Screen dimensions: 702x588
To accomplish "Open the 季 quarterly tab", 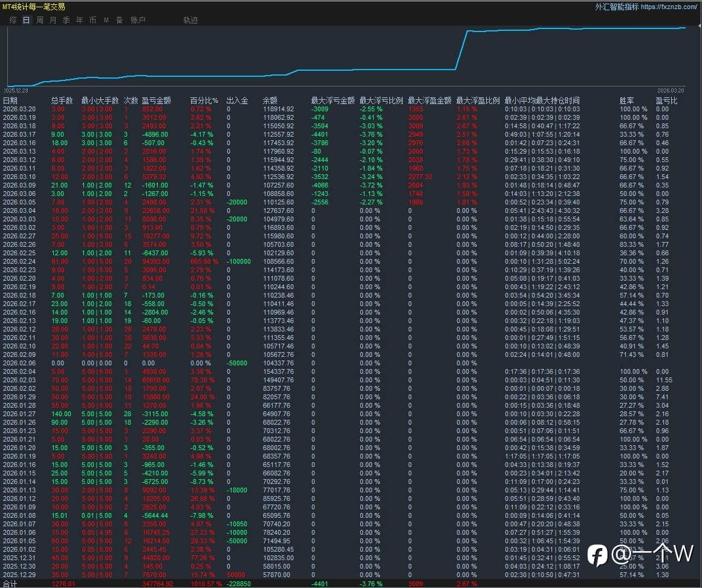I will (67, 20).
